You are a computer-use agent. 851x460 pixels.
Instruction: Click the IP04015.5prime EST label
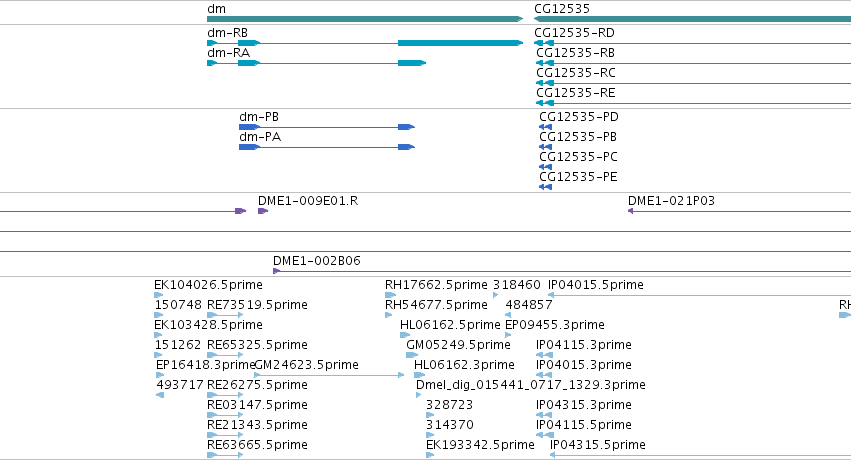click(x=596, y=285)
